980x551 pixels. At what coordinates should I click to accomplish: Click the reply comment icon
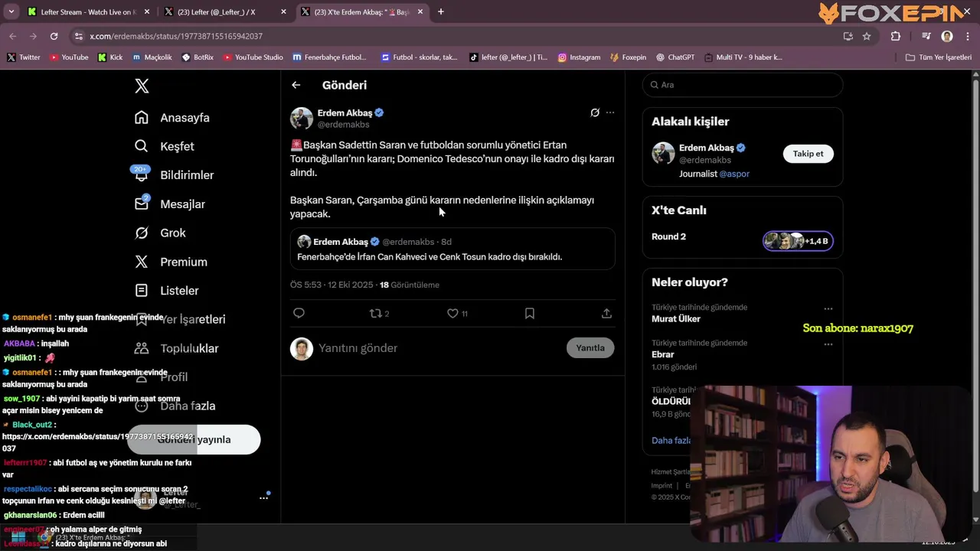pos(299,313)
